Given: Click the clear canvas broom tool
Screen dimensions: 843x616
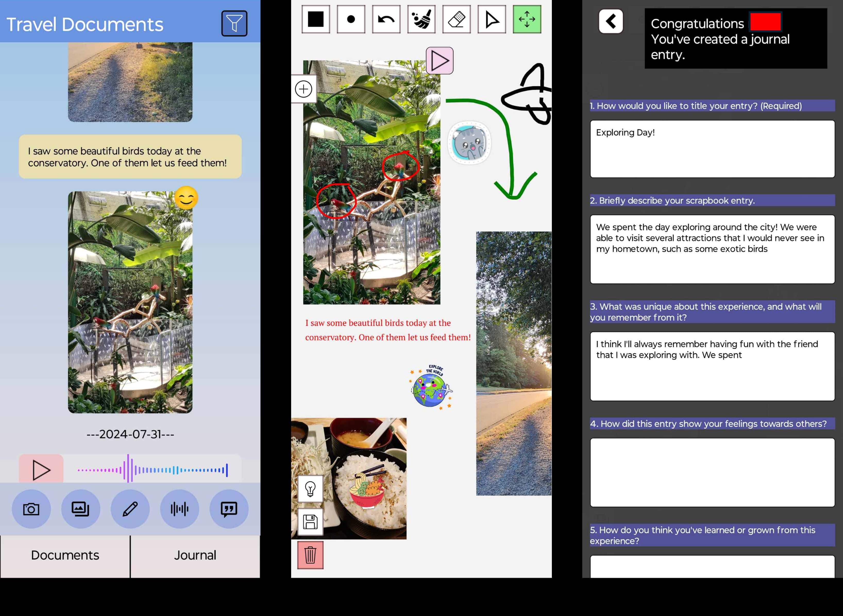Looking at the screenshot, I should pyautogui.click(x=421, y=19).
